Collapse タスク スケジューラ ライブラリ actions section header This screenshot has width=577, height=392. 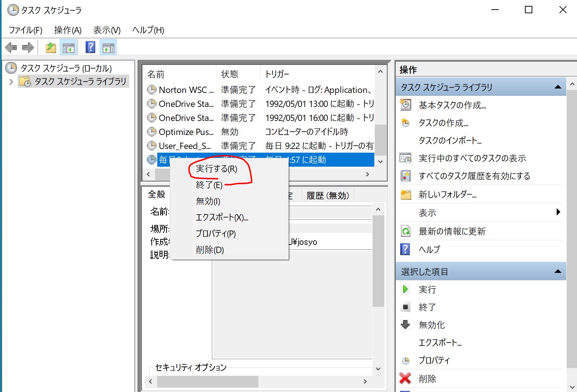click(558, 87)
